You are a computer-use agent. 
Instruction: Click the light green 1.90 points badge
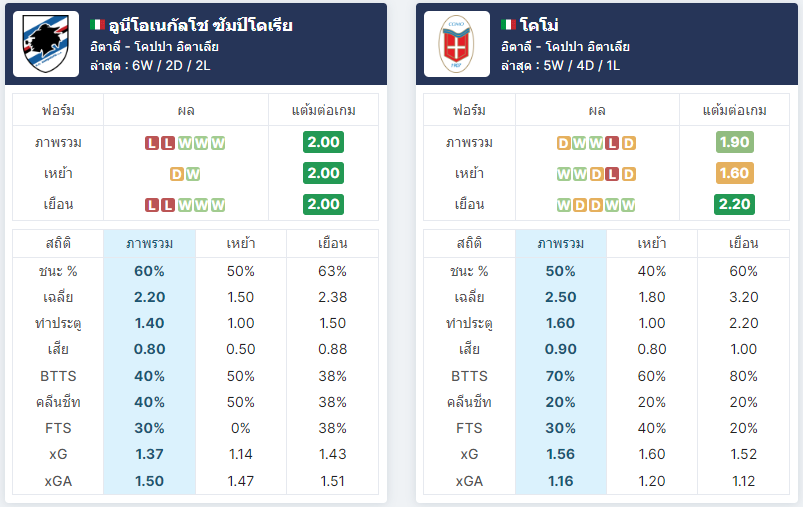pyautogui.click(x=734, y=142)
